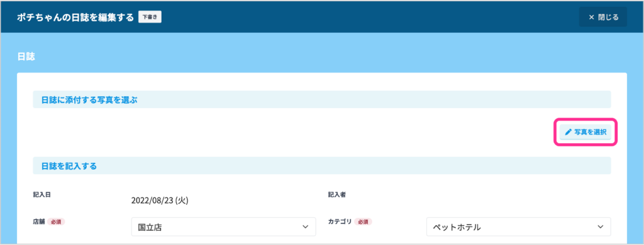
Task: Click the 写真を選択 button
Action: (x=586, y=132)
